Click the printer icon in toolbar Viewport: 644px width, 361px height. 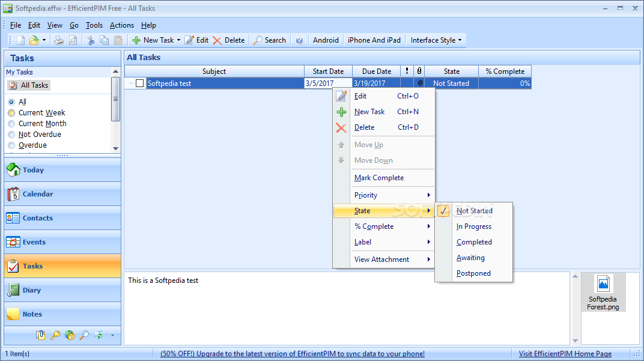click(x=59, y=40)
